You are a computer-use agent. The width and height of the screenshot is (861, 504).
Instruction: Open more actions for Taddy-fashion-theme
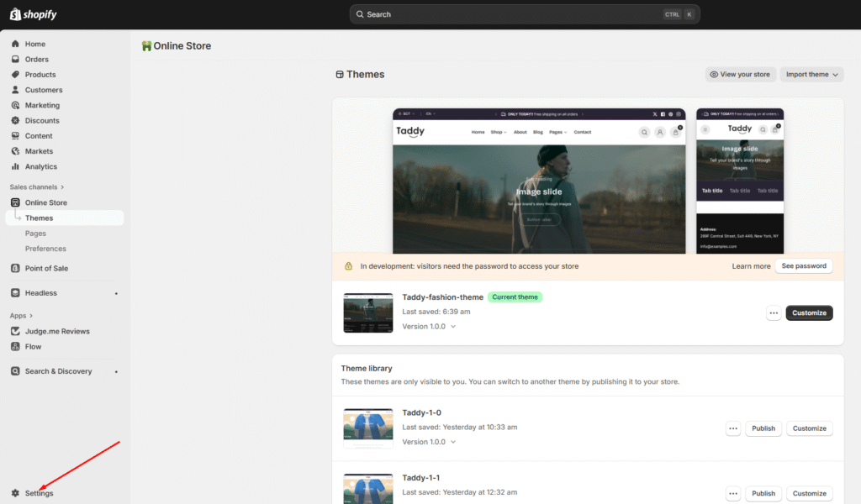coord(774,313)
